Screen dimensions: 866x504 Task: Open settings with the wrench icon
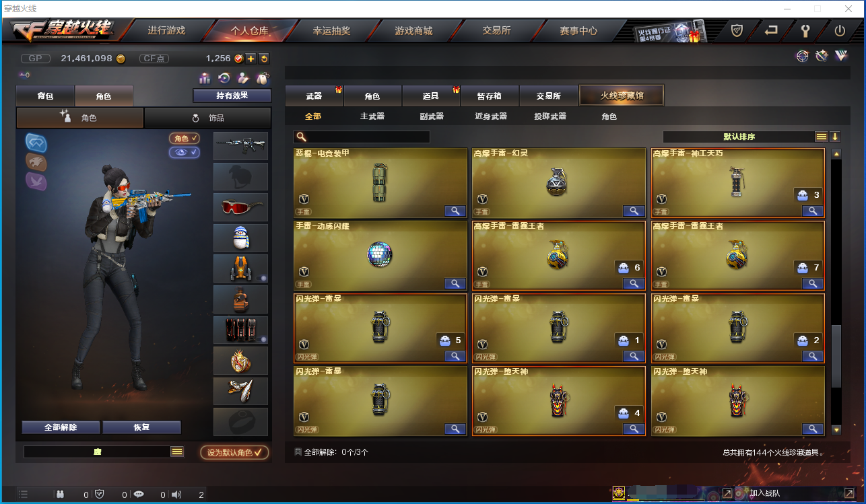[x=805, y=31]
